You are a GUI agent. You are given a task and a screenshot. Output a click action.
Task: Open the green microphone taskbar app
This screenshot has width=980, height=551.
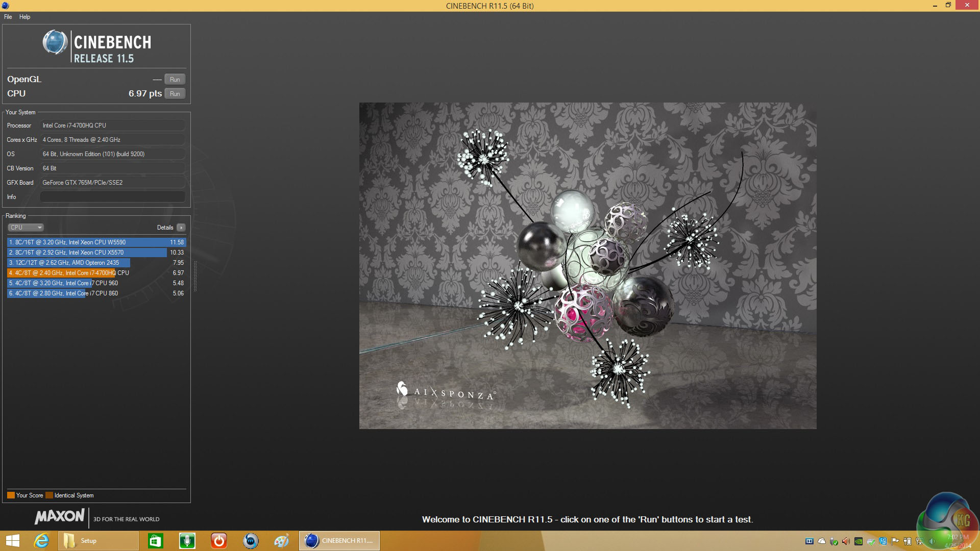(x=187, y=541)
